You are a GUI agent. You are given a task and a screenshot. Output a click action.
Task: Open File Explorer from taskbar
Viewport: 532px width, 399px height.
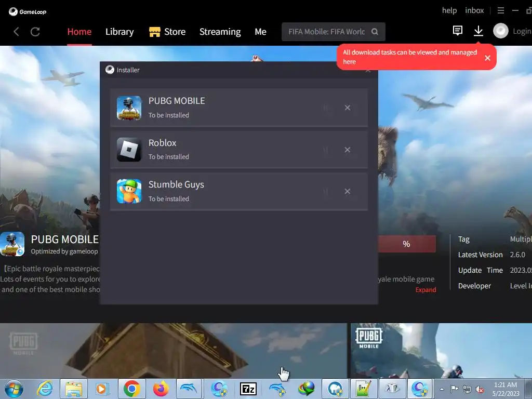(74, 389)
